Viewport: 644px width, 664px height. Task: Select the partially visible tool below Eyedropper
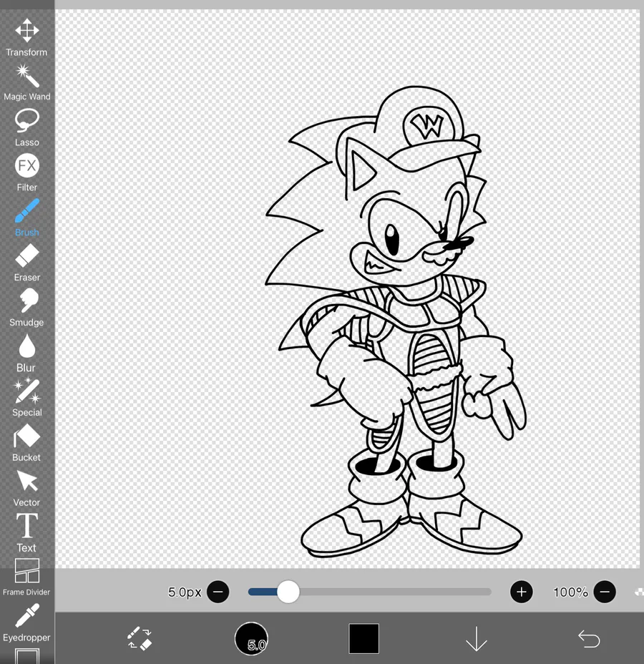click(x=27, y=655)
